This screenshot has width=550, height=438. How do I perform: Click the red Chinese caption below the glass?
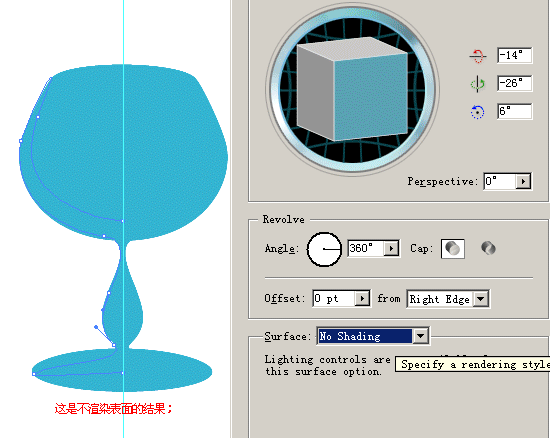click(x=114, y=409)
